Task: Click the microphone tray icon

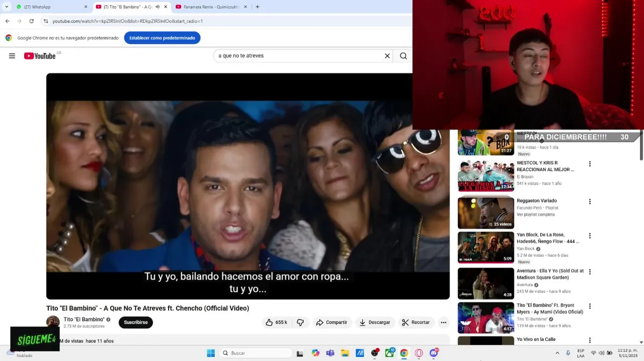Action: (x=568, y=353)
